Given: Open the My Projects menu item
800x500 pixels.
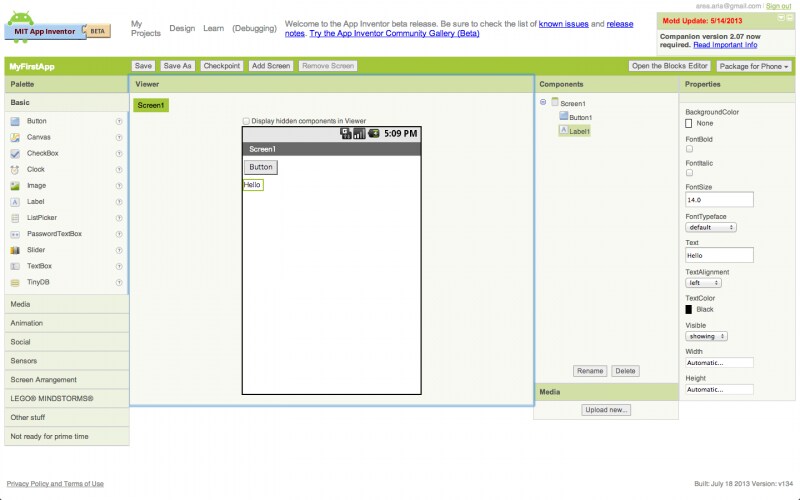Looking at the screenshot, I should point(145,28).
